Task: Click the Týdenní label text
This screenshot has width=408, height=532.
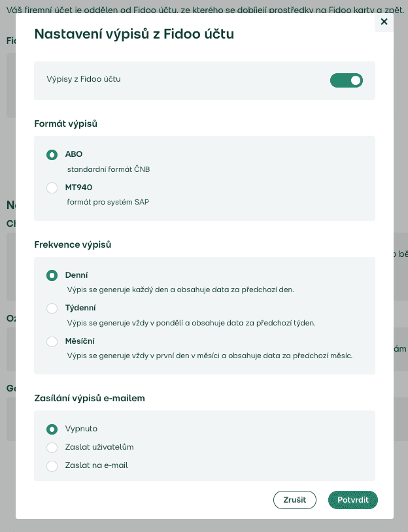Action: tap(80, 308)
